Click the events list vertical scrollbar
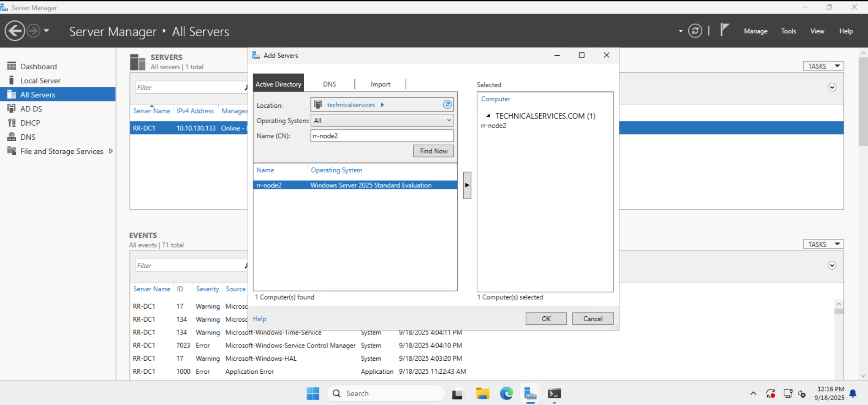The image size is (868, 405). (x=839, y=338)
